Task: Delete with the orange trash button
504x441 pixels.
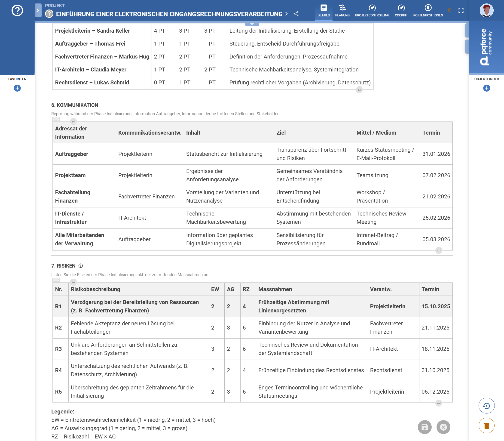Action: point(486,426)
